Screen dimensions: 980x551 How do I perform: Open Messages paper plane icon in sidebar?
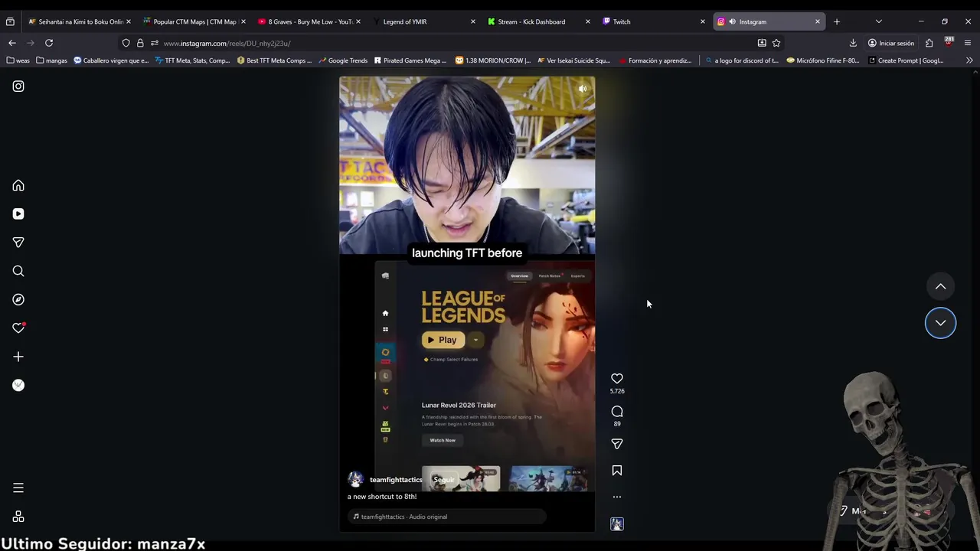(x=18, y=243)
